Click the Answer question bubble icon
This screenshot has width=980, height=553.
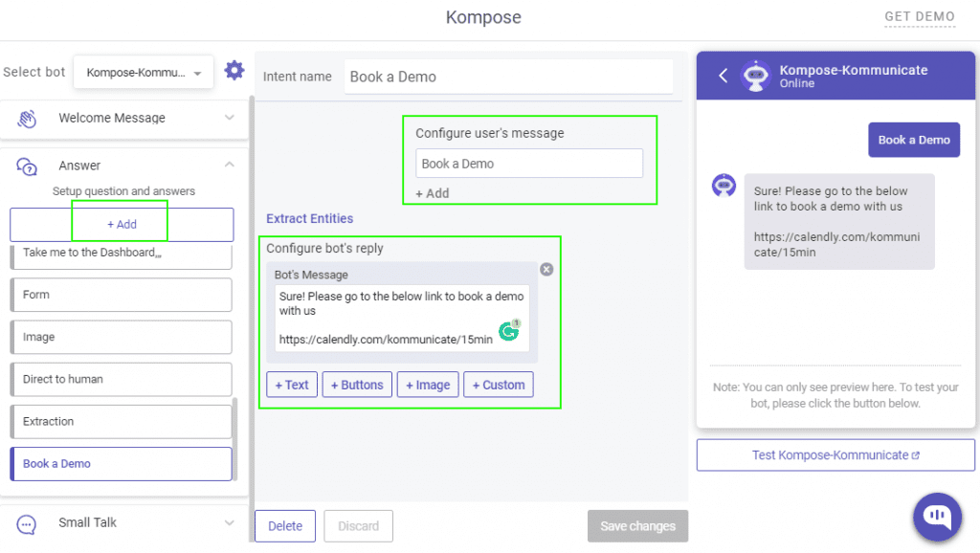click(27, 166)
